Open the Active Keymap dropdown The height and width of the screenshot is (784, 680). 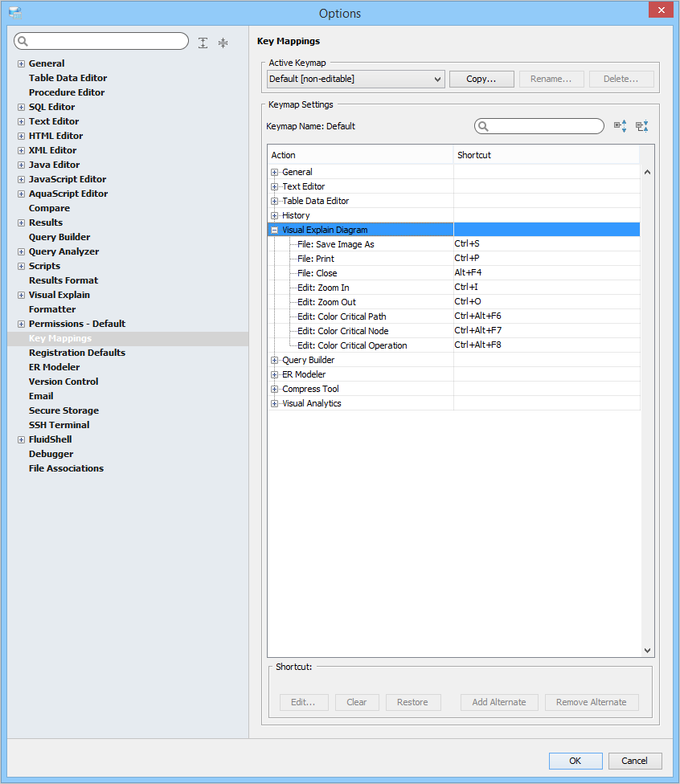tap(356, 79)
